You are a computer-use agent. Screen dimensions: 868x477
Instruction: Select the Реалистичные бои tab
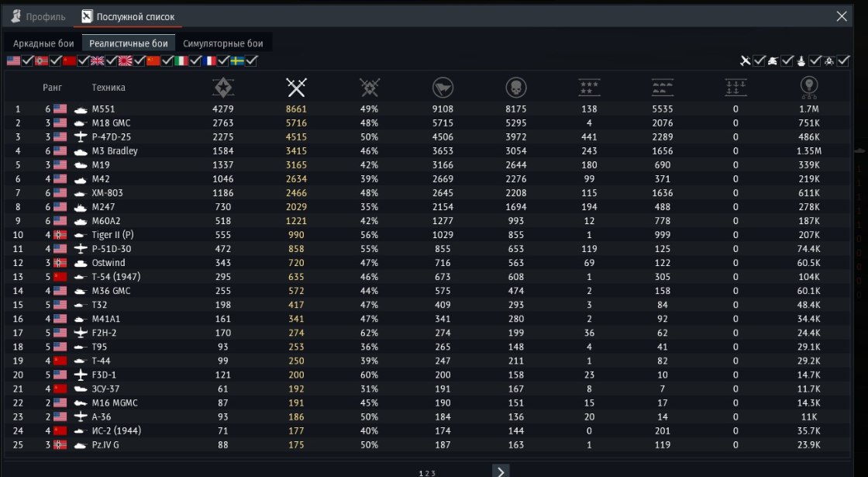129,43
